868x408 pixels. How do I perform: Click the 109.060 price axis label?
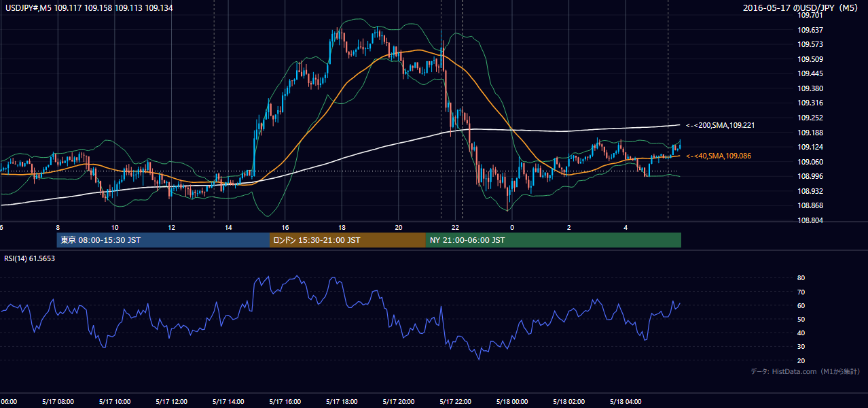[810, 162]
